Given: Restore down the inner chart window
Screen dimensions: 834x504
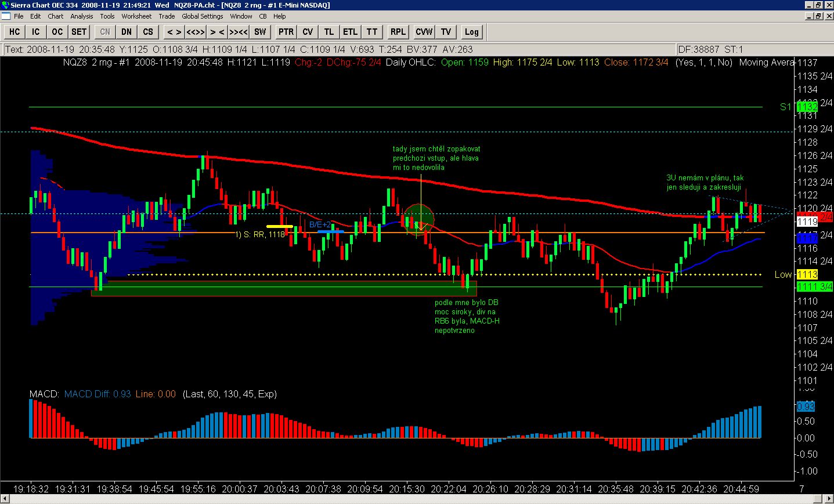Looking at the screenshot, I should 819,16.
